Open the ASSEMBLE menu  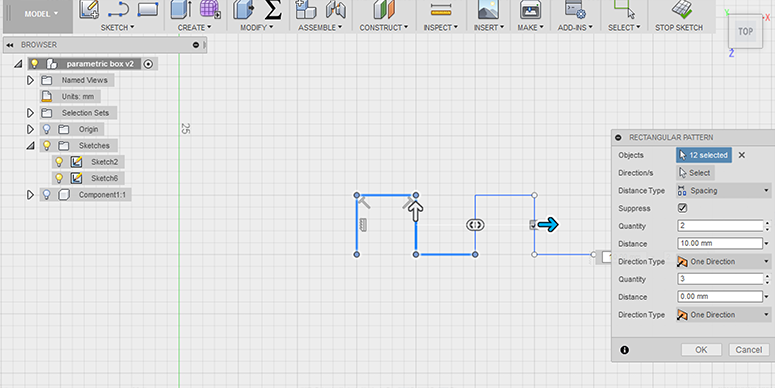[320, 28]
